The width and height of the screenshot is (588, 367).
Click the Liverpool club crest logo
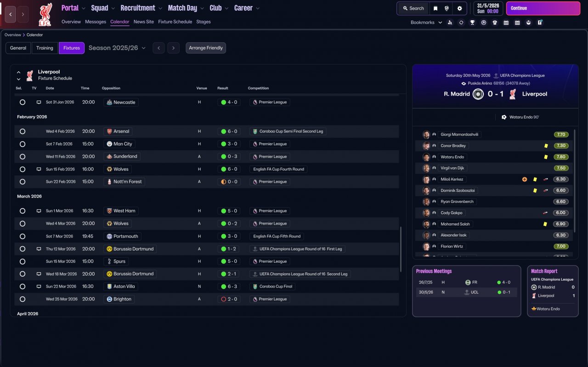45,14
